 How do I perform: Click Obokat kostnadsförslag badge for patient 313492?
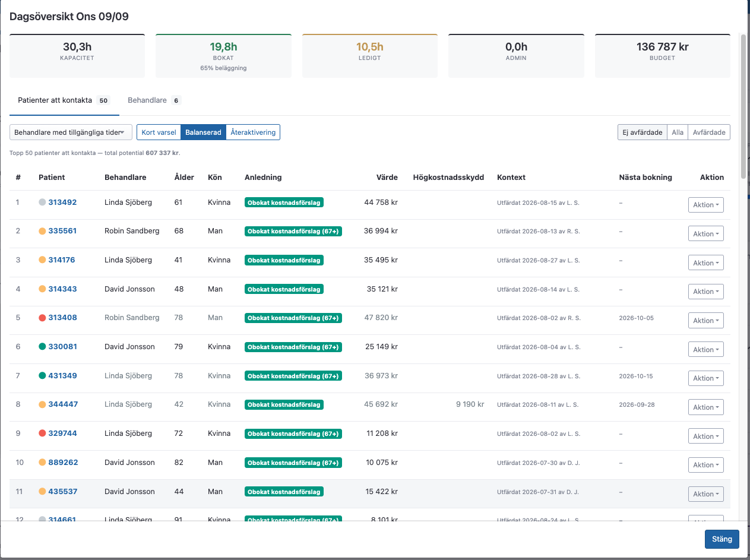(x=284, y=203)
